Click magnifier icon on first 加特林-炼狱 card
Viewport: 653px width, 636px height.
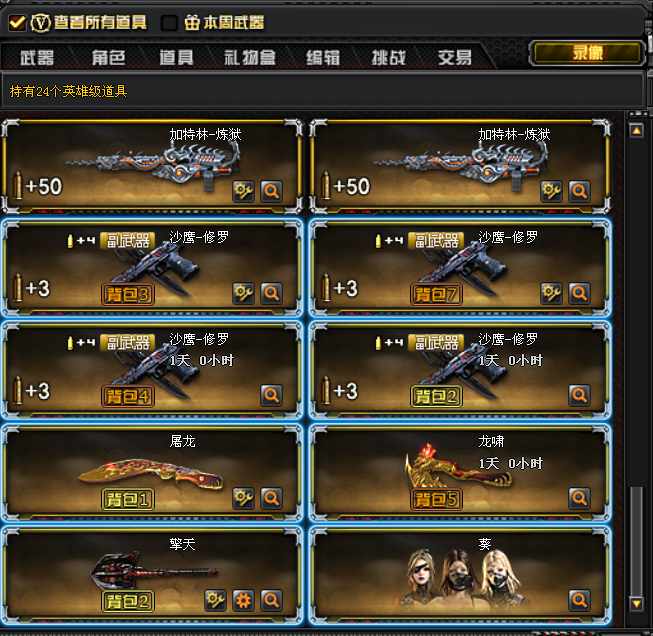[x=272, y=191]
